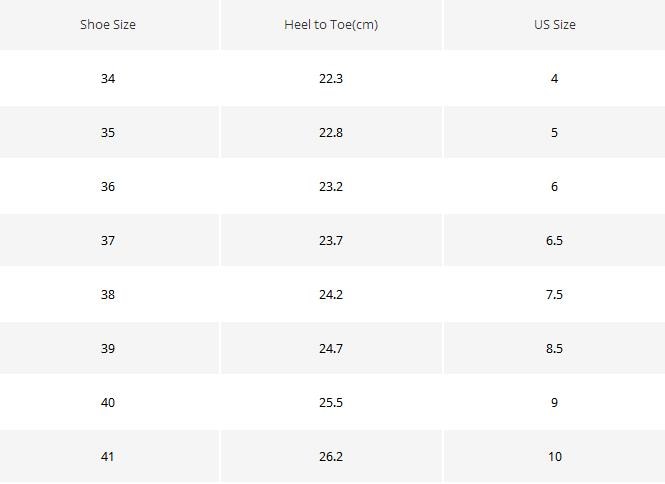Click US size 8.5 cell
665x484 pixels.
554,348
